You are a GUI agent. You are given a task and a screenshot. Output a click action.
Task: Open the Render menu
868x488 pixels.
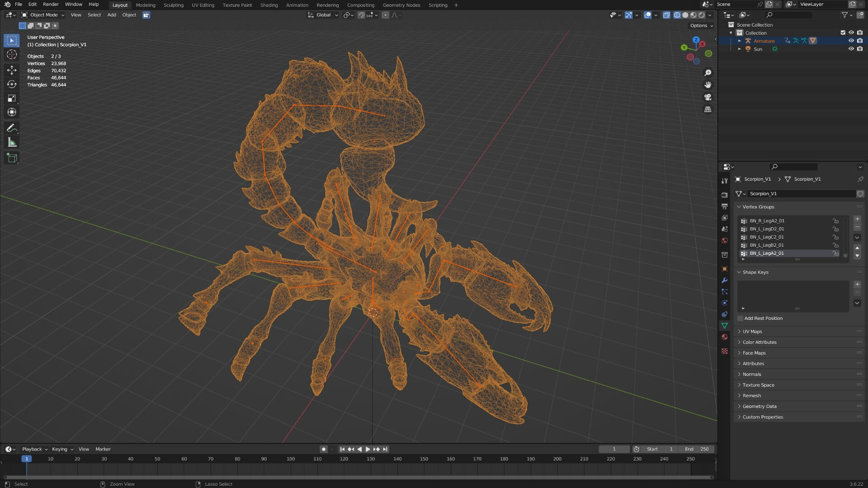pyautogui.click(x=51, y=5)
